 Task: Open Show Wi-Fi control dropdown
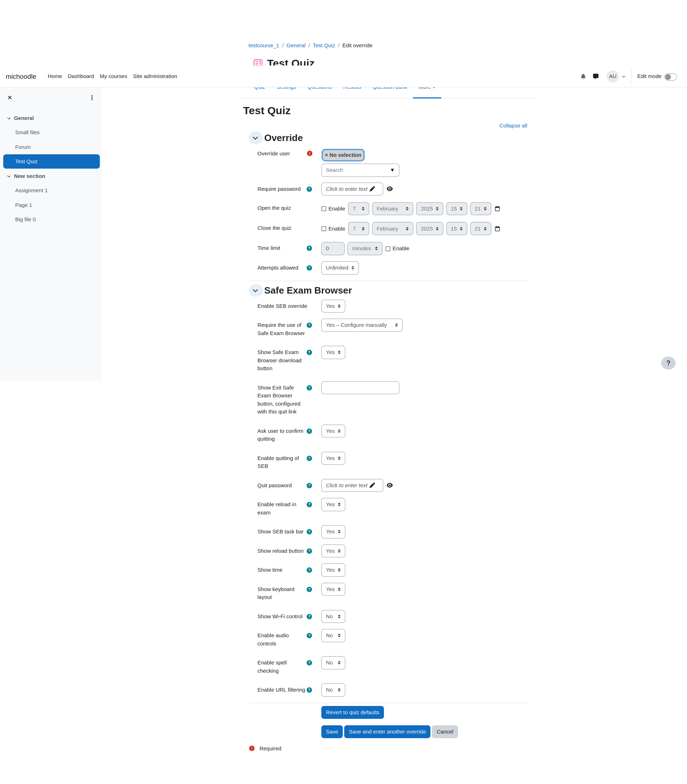pos(333,617)
